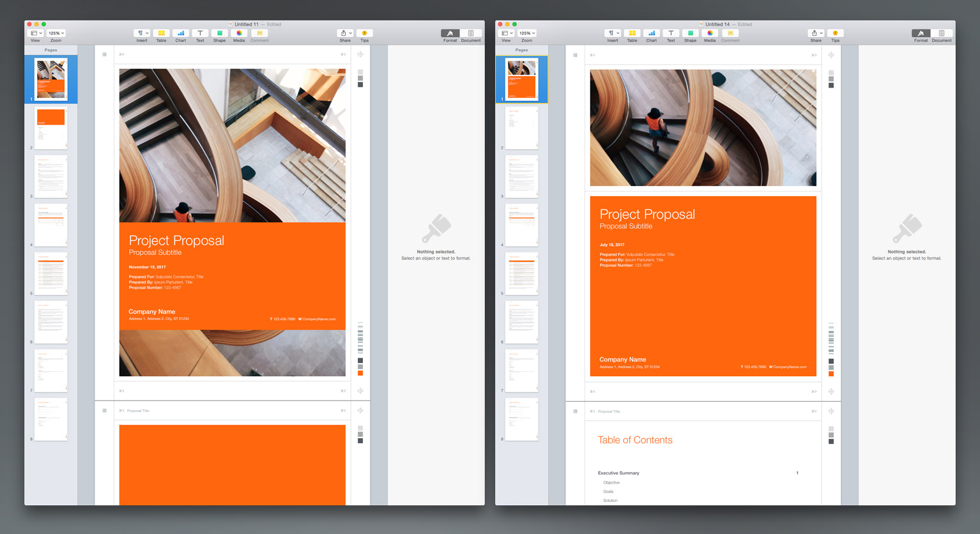The height and width of the screenshot is (534, 980).
Task: Open Table tool in Untitled 11 window
Action: pyautogui.click(x=161, y=33)
